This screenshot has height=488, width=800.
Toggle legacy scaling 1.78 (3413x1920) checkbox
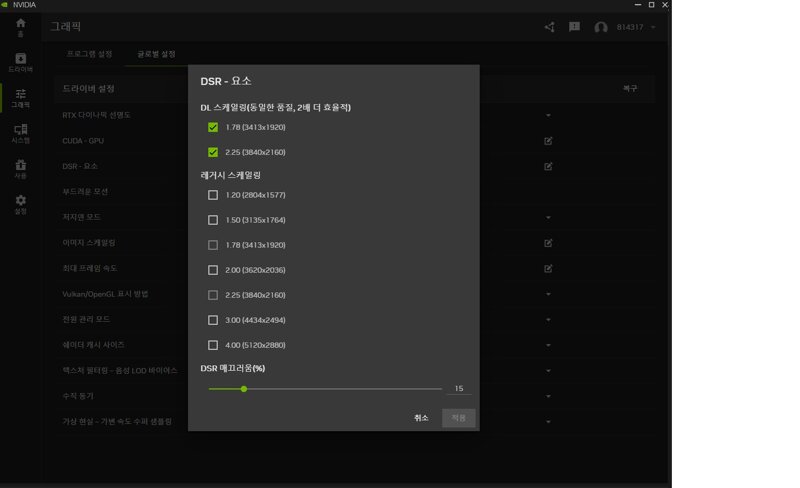[213, 245]
